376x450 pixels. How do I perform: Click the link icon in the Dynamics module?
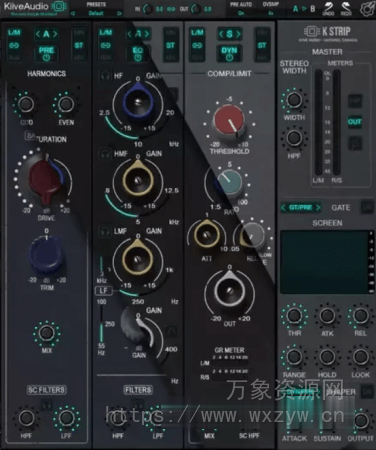[197, 45]
